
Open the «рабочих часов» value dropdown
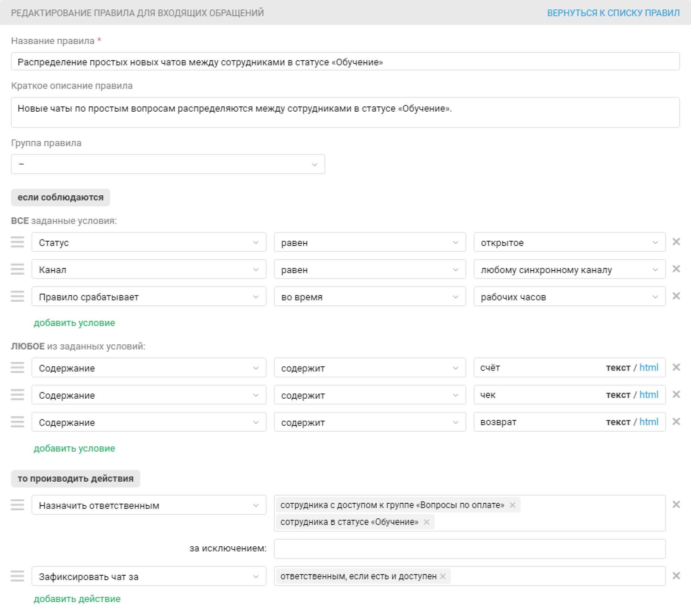click(x=569, y=297)
